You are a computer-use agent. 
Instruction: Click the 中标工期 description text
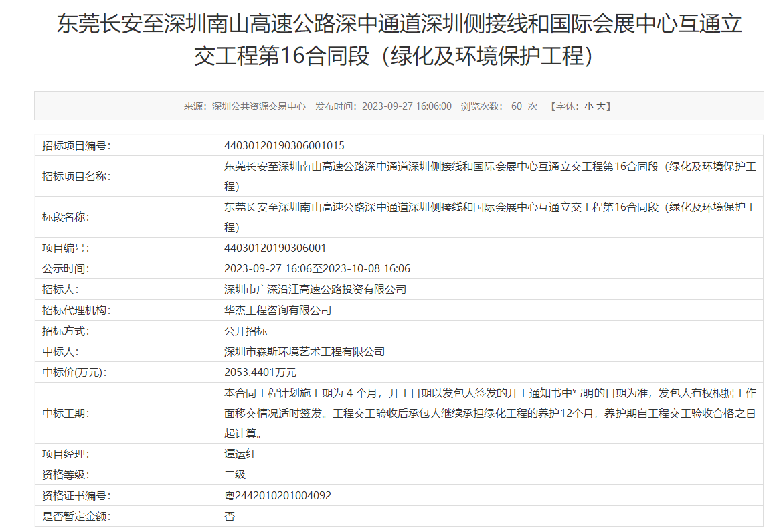tap(490, 413)
